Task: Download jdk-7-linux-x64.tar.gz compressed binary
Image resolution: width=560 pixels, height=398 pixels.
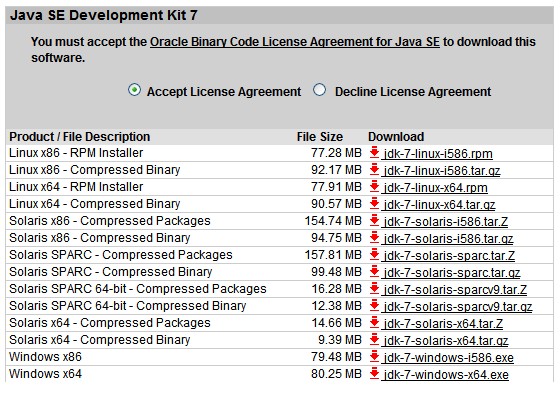Action: pyautogui.click(x=439, y=204)
